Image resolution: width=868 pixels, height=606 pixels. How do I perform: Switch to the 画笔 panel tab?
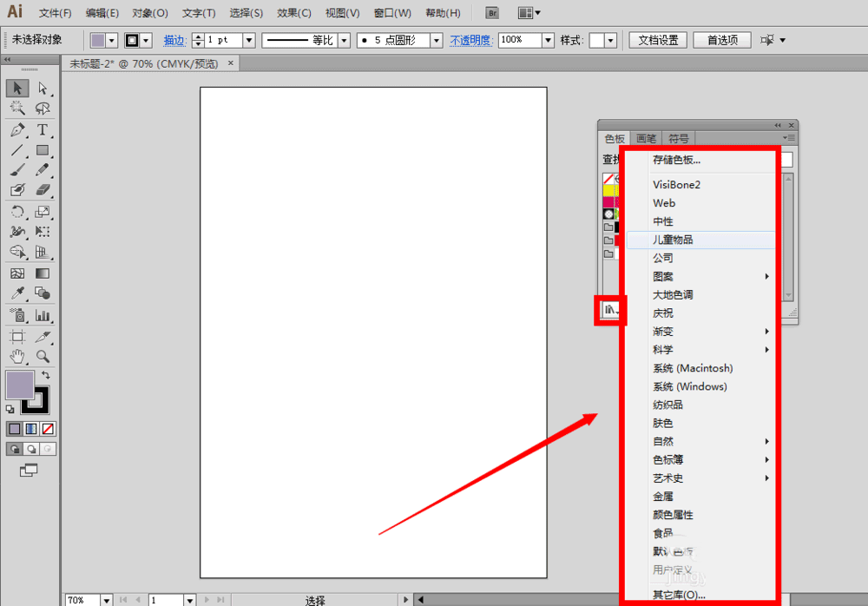pos(646,139)
